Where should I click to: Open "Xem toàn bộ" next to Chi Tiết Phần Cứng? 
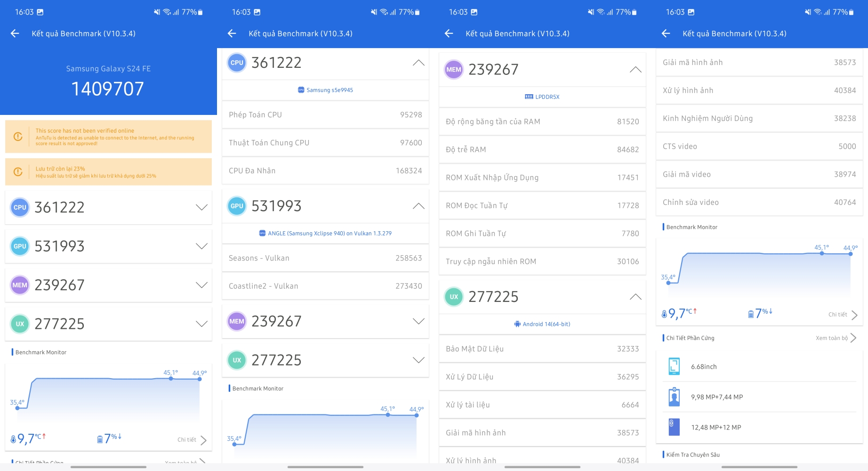point(836,338)
